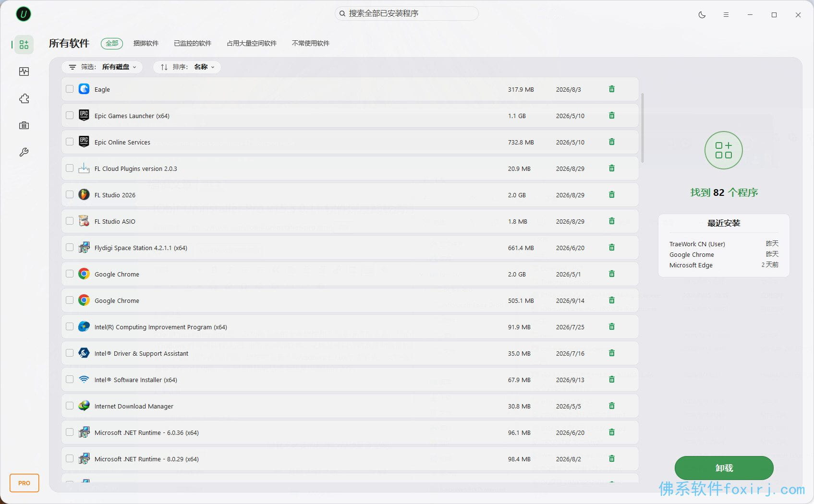The width and height of the screenshot is (814, 504).
Task: Open the 排序 名称 sort dropdown
Action: click(187, 67)
